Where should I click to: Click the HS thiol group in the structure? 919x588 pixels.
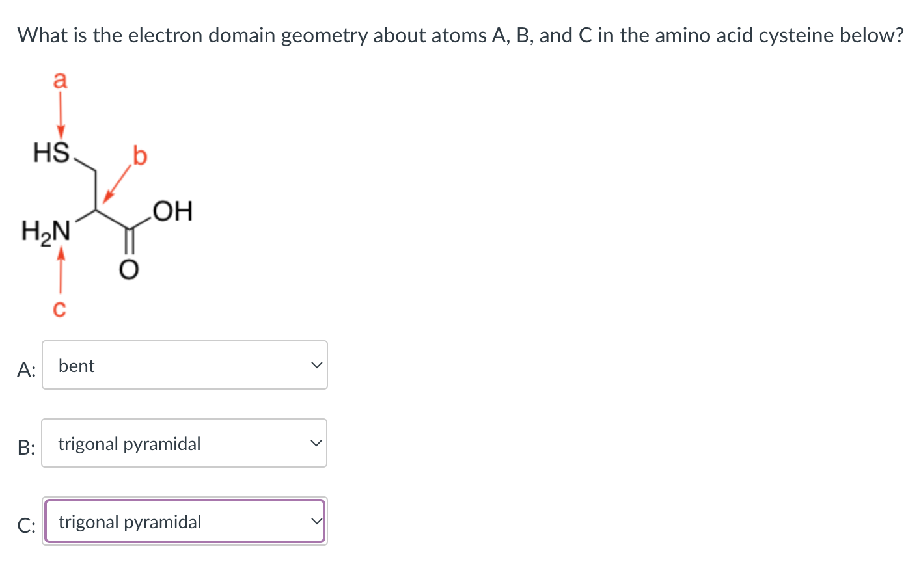(51, 154)
